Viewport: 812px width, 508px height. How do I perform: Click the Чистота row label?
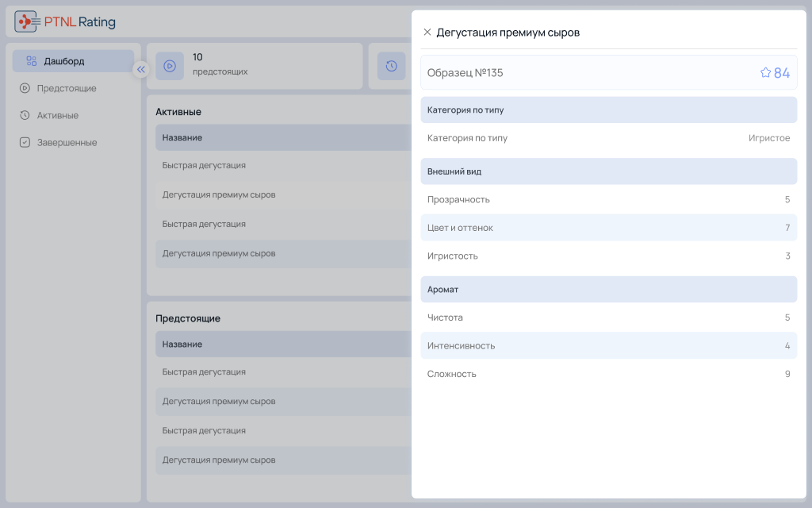pyautogui.click(x=445, y=317)
